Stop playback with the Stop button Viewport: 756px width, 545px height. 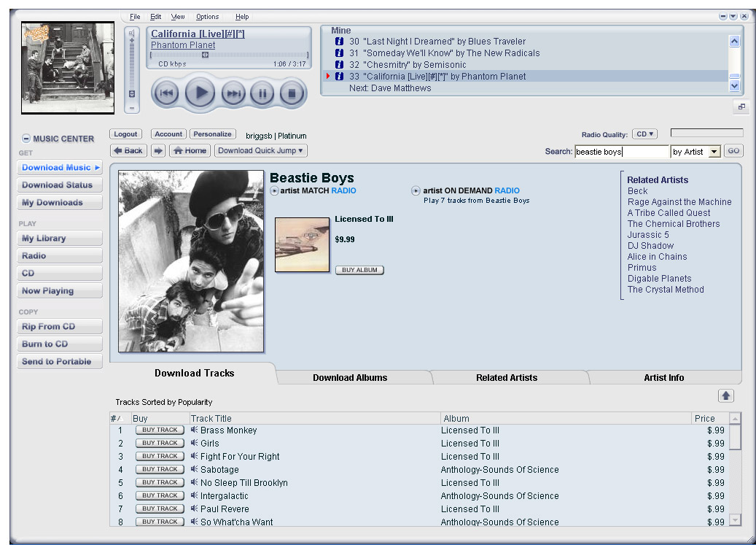click(292, 93)
